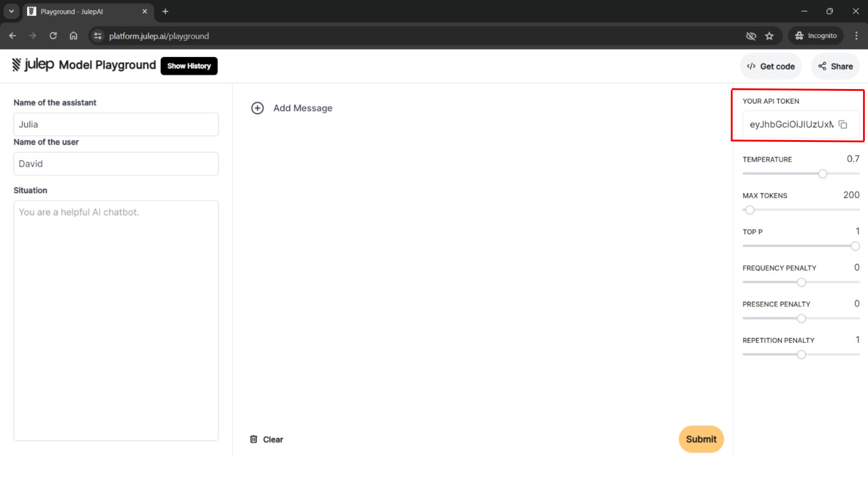This screenshot has width=868, height=488.
Task: Click the Share icon
Action: (822, 66)
